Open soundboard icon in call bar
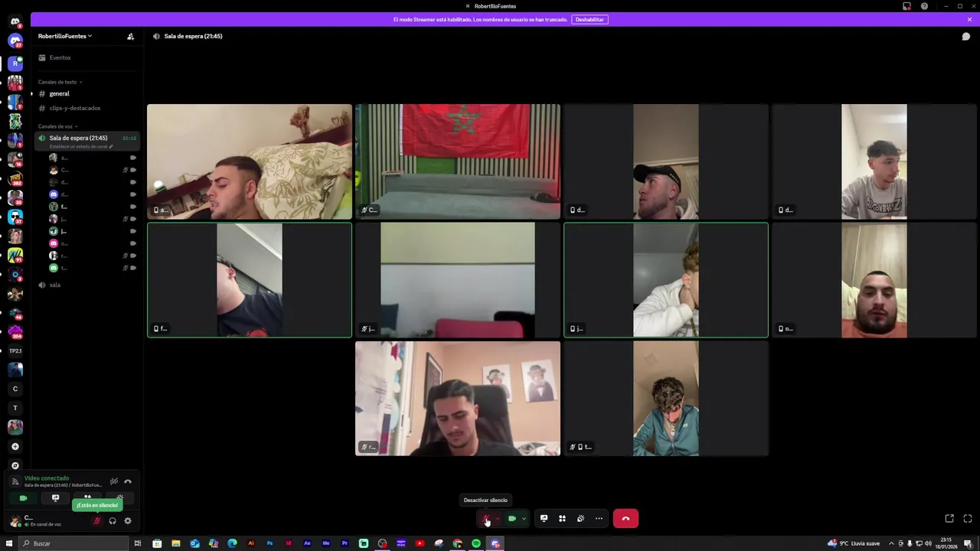 (x=580, y=519)
